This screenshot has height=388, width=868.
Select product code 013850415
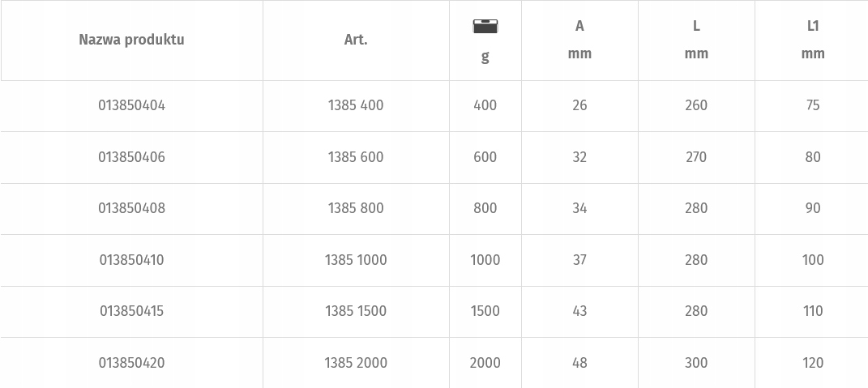tap(132, 311)
